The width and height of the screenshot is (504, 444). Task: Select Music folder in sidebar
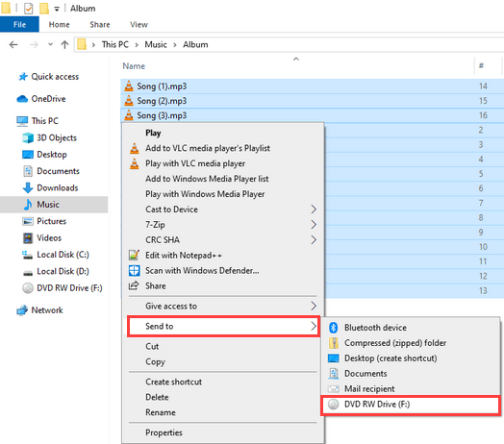tap(54, 205)
